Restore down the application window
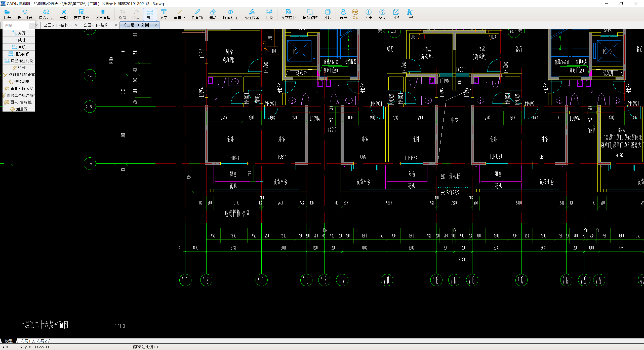This screenshot has height=350, width=644. click(x=621, y=4)
